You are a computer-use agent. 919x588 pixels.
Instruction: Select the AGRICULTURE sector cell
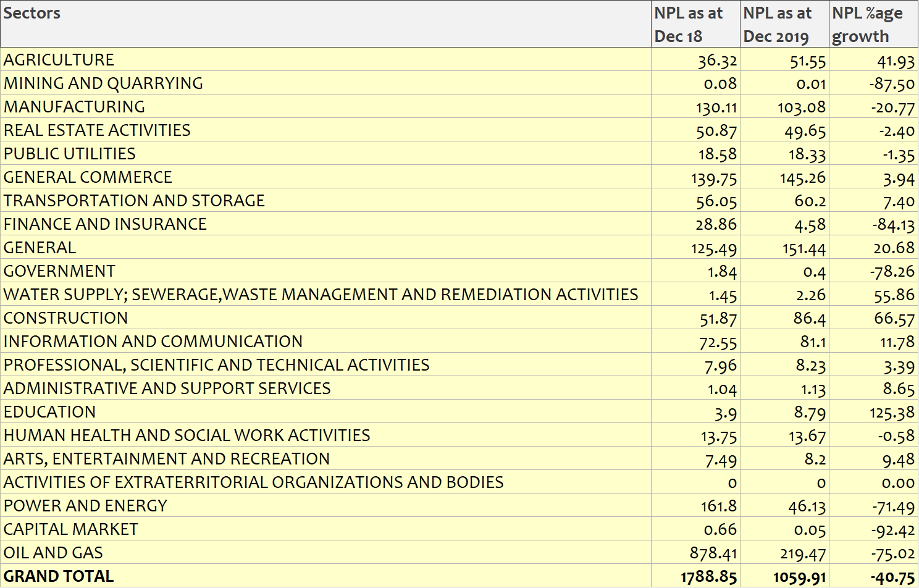59,60
